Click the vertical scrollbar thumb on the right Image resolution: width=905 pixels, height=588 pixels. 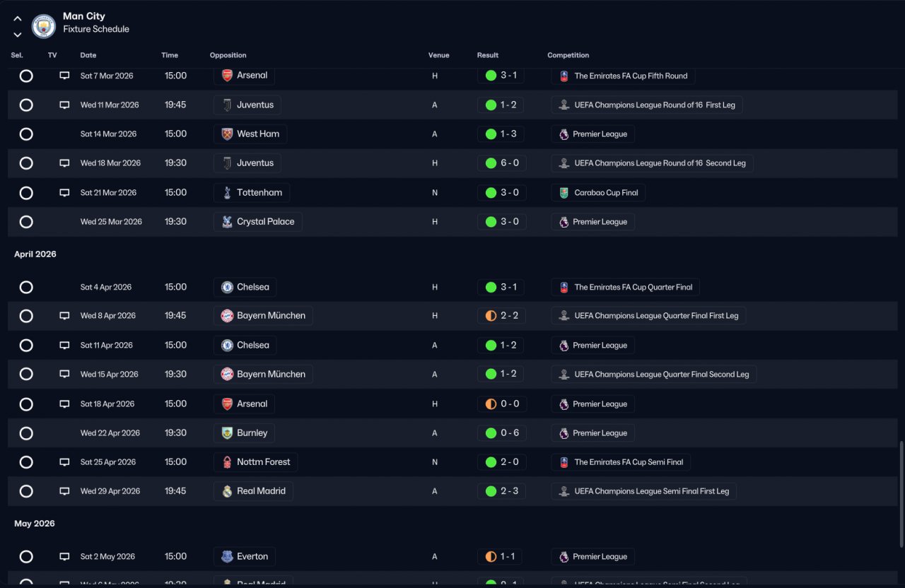click(901, 493)
